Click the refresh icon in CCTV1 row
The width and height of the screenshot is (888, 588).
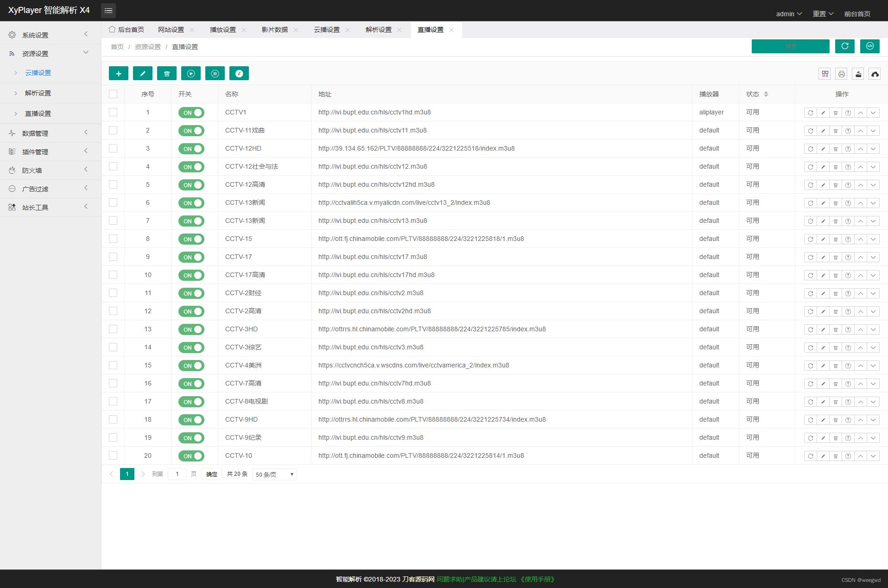coord(810,112)
